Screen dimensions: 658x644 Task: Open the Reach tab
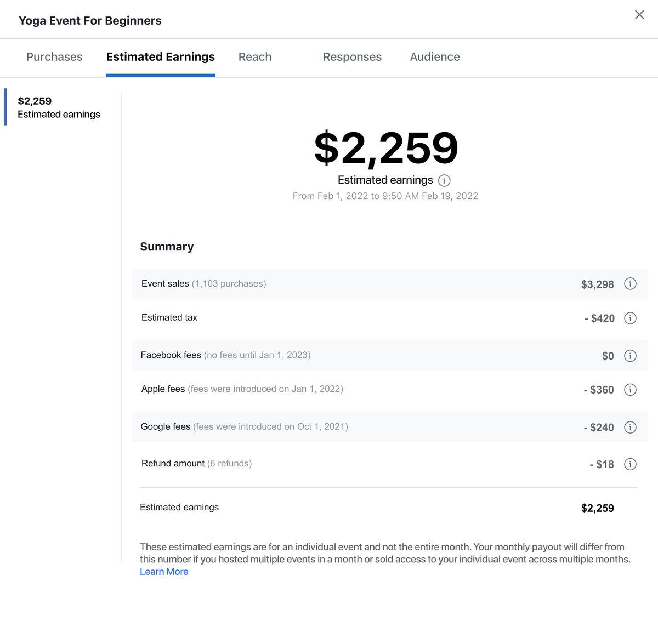click(255, 57)
